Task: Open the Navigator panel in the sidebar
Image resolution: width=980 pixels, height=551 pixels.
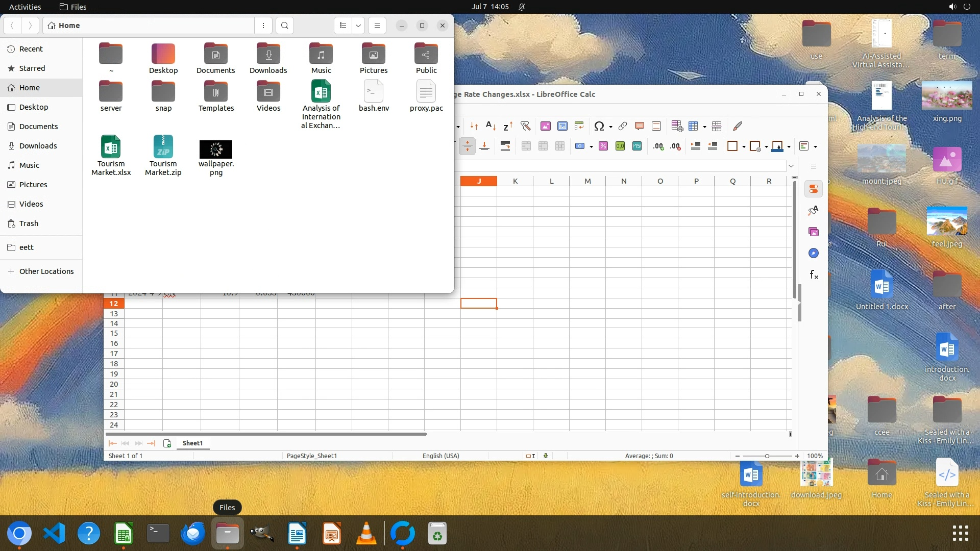Action: click(814, 254)
